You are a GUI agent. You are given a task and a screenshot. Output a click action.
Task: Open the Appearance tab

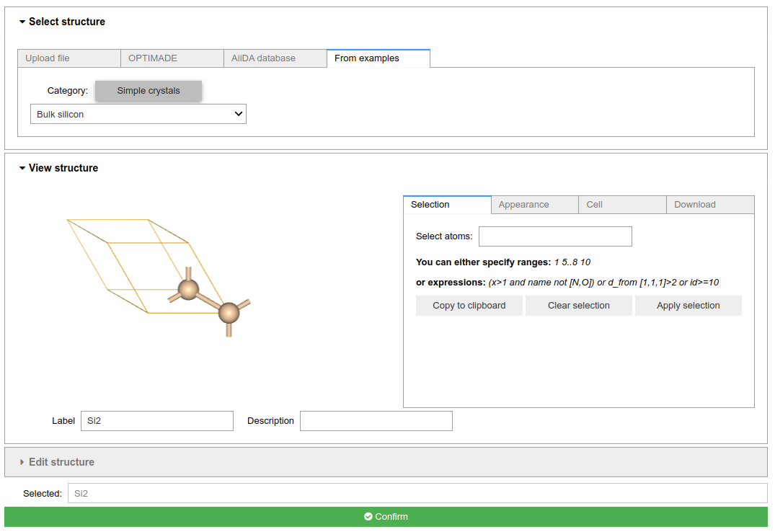[534, 205]
